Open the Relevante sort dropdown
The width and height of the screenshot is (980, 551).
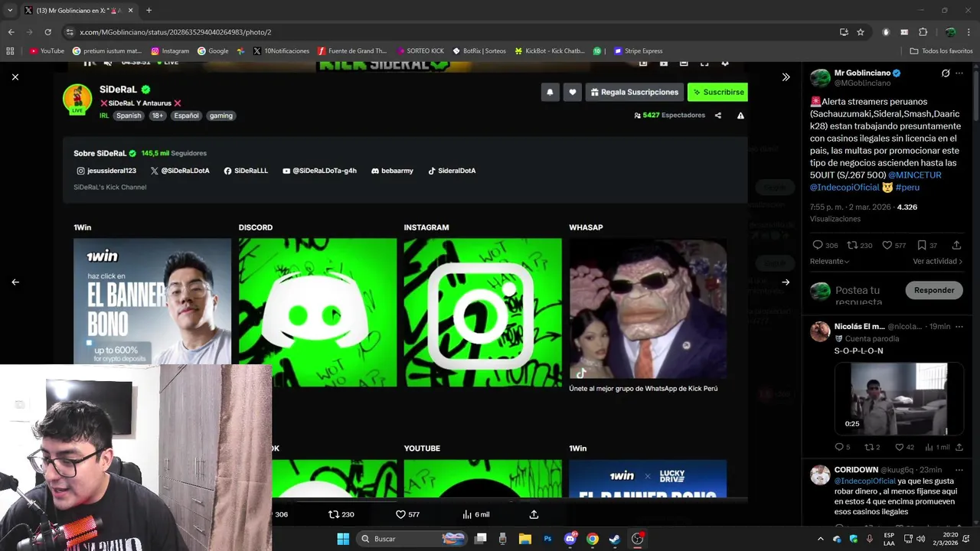829,261
